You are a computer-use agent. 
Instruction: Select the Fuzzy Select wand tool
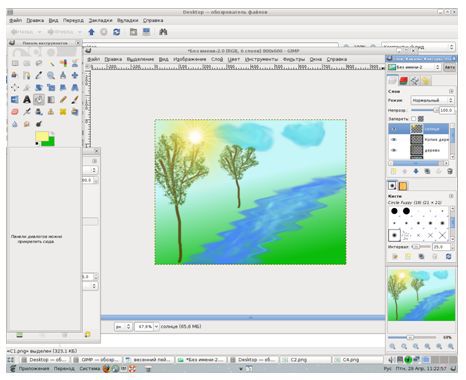pyautogui.click(x=51, y=63)
